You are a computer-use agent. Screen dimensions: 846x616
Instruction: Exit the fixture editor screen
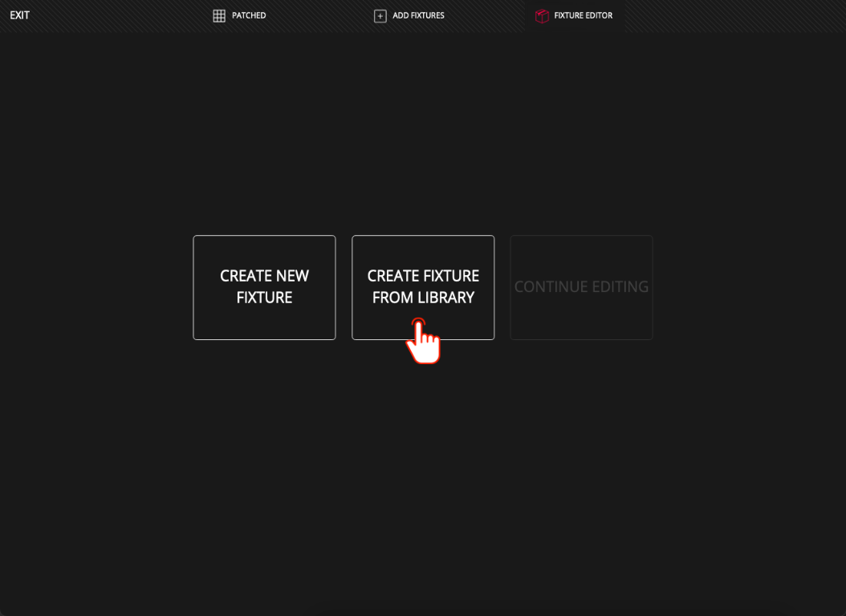click(19, 15)
